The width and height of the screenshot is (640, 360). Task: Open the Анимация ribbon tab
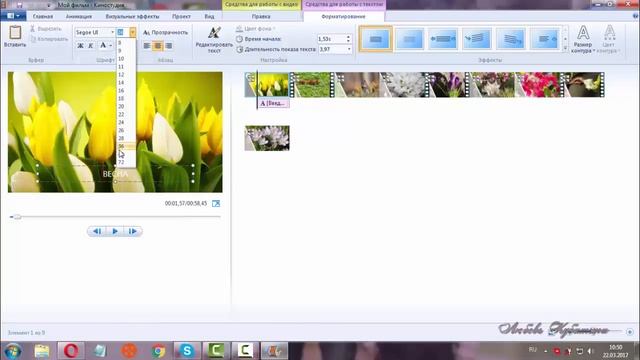79,16
